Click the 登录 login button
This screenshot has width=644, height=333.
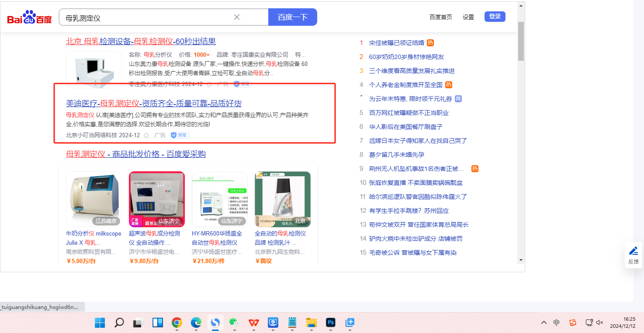pos(495,17)
